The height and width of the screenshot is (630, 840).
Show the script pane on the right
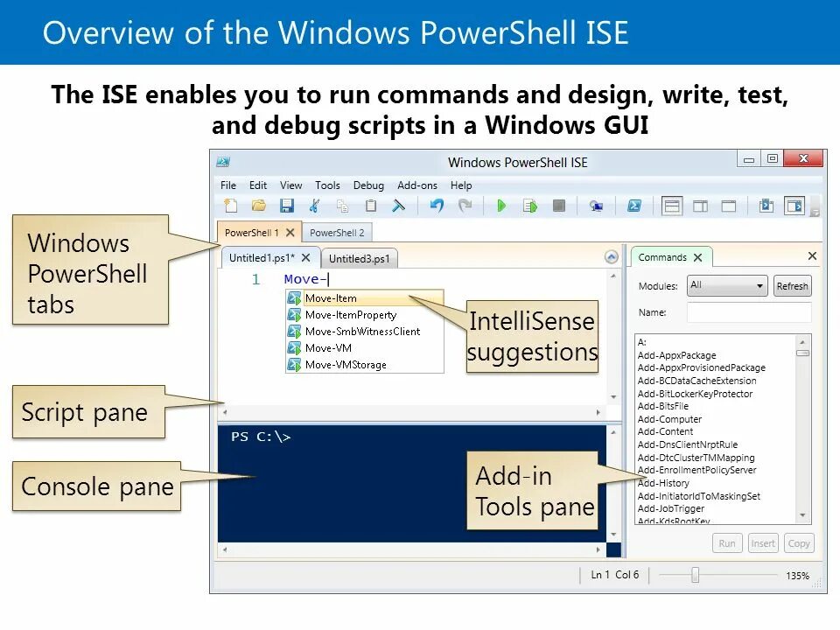coord(700,206)
